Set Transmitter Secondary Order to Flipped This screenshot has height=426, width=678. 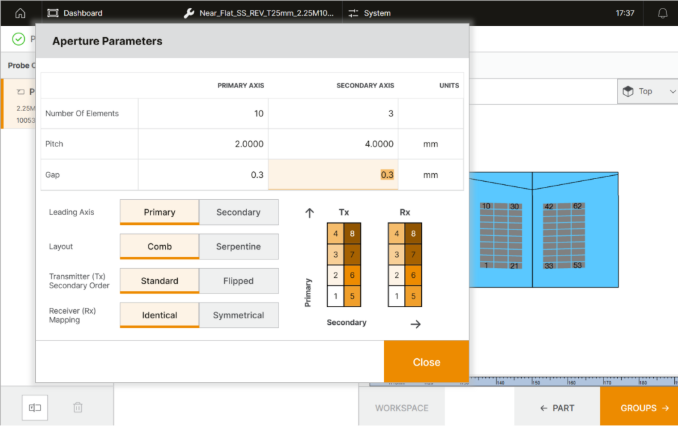click(x=239, y=281)
